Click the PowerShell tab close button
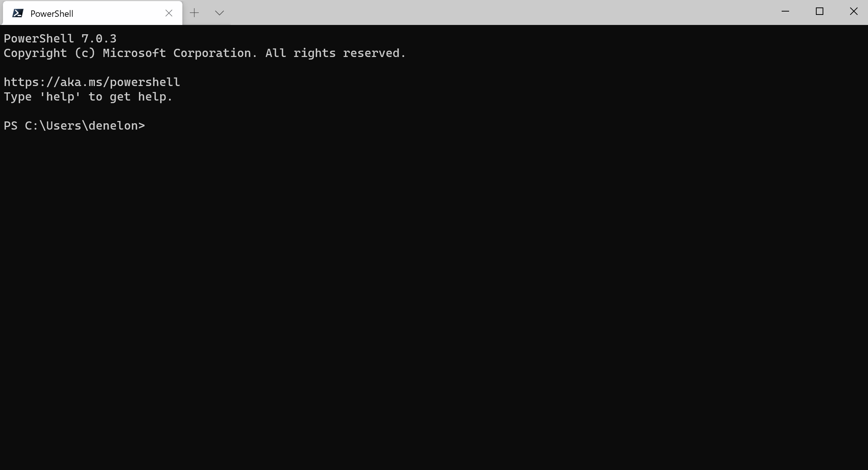This screenshot has width=868, height=470. click(x=169, y=13)
